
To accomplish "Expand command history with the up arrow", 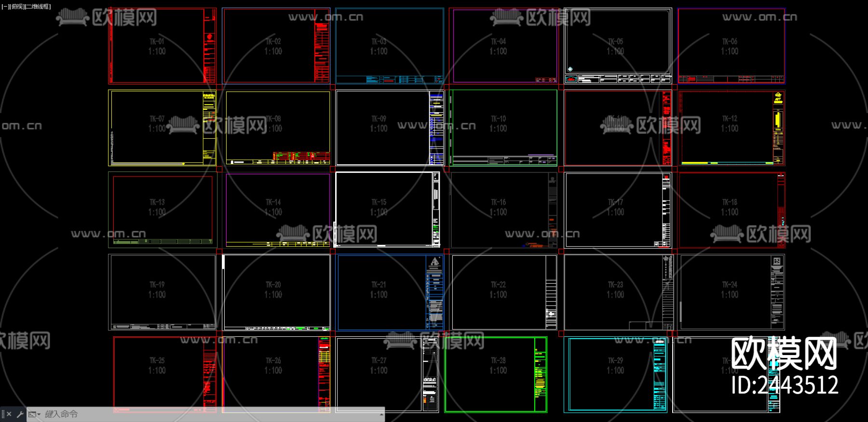I will [x=381, y=414].
